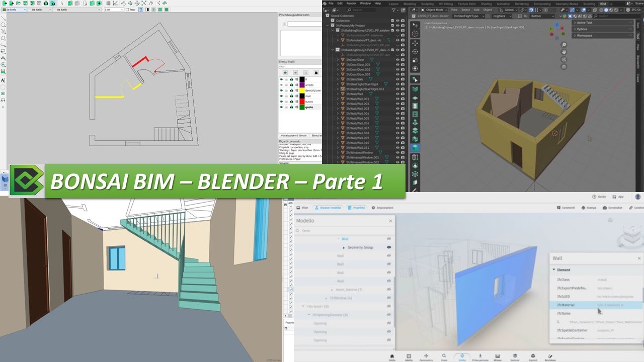Viewport: 644px width, 362px height.
Task: Open the Object Mode dropdown in Blender
Action: (434, 10)
